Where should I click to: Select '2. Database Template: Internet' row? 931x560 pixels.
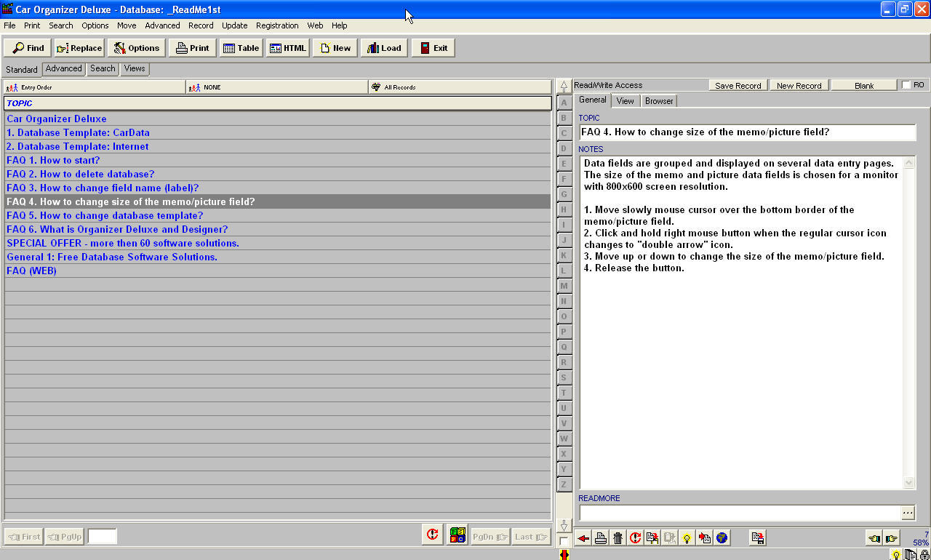[x=277, y=146]
